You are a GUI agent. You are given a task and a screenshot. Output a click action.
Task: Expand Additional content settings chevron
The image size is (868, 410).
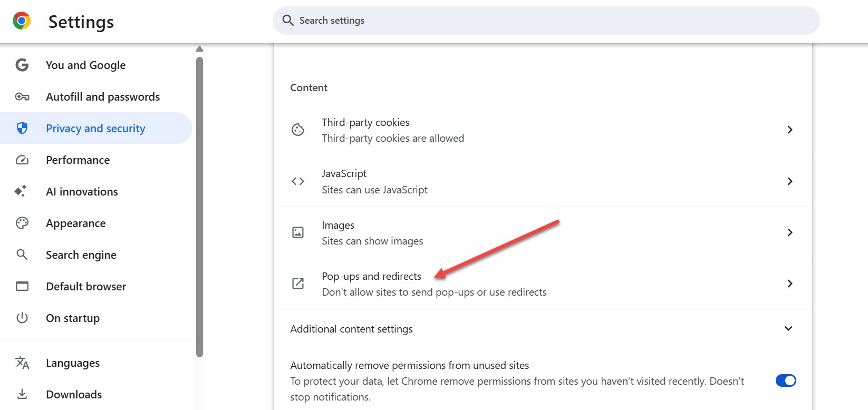(x=788, y=328)
